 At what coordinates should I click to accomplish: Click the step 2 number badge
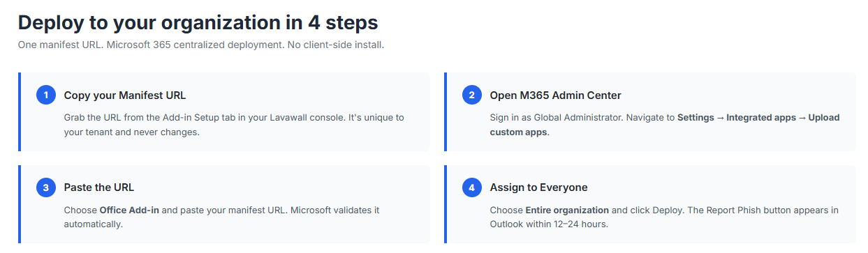[x=472, y=95]
